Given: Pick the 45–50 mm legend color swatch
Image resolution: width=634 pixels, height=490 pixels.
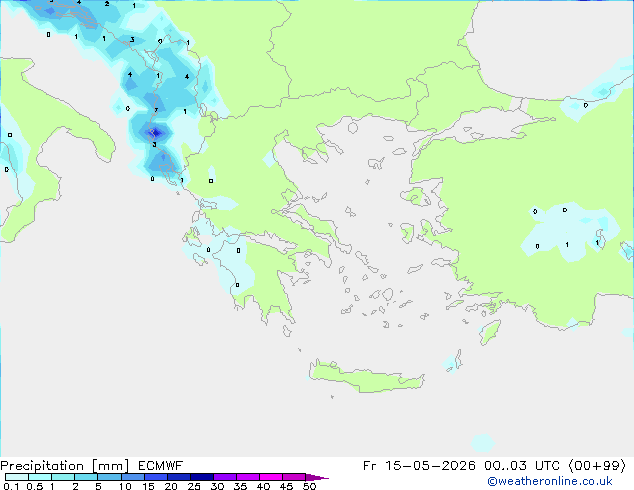Looking at the screenshot, I should pyautogui.click(x=294, y=477).
